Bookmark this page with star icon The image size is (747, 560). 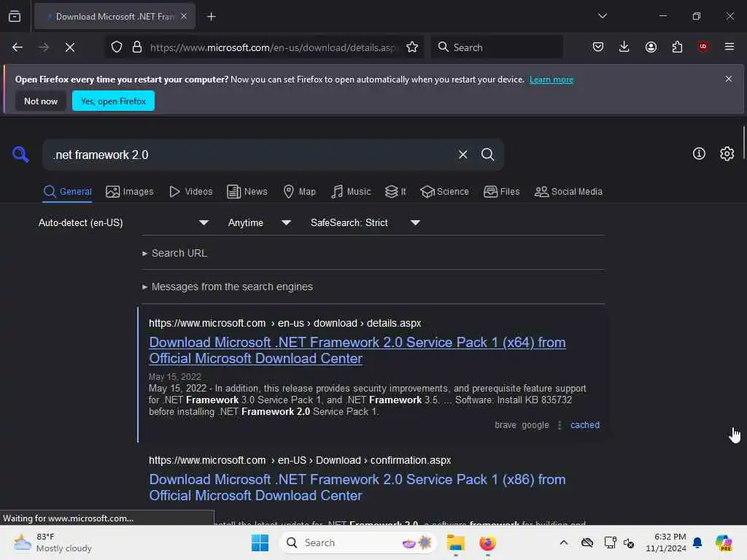point(412,47)
